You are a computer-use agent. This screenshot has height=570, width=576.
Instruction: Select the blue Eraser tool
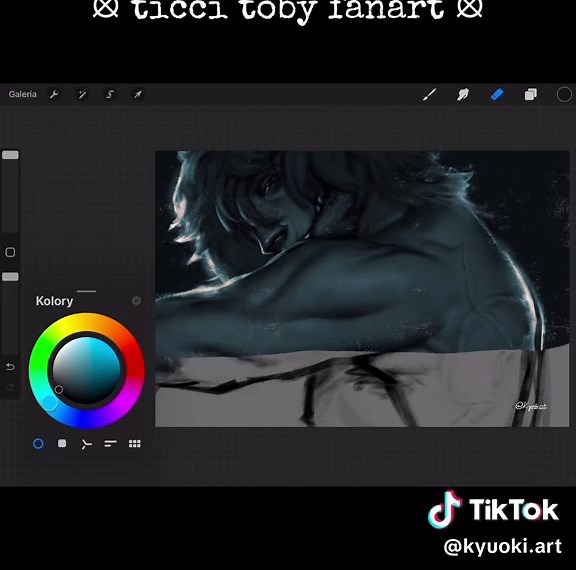tap(497, 94)
